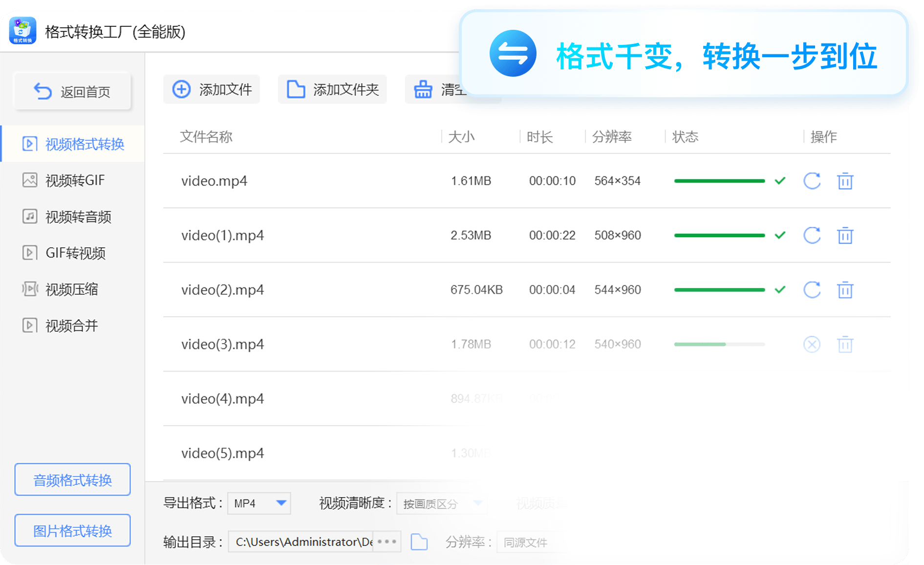Select the video(4).mp4 file name
Image resolution: width=924 pixels, height=565 pixels.
(x=222, y=398)
